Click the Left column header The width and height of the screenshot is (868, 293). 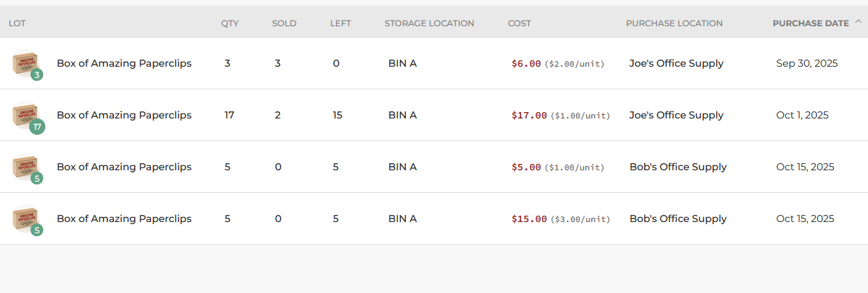click(x=340, y=23)
